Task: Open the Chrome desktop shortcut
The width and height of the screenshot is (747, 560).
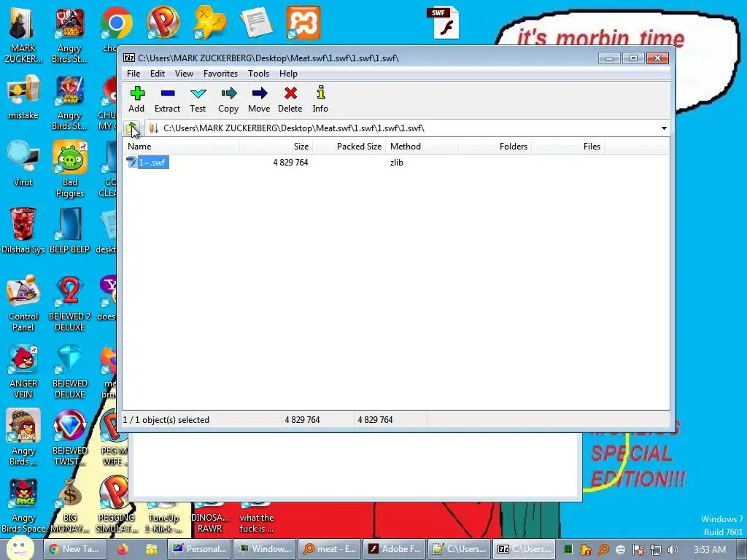Action: (x=116, y=28)
